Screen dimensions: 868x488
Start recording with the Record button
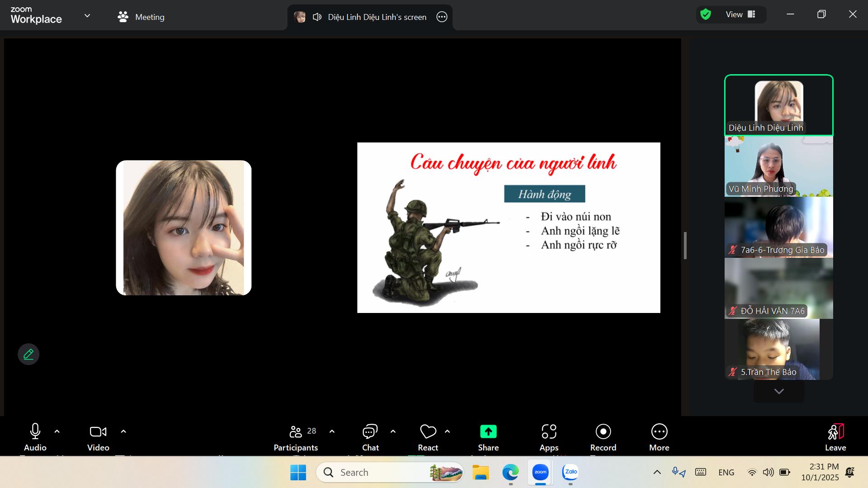click(x=603, y=432)
